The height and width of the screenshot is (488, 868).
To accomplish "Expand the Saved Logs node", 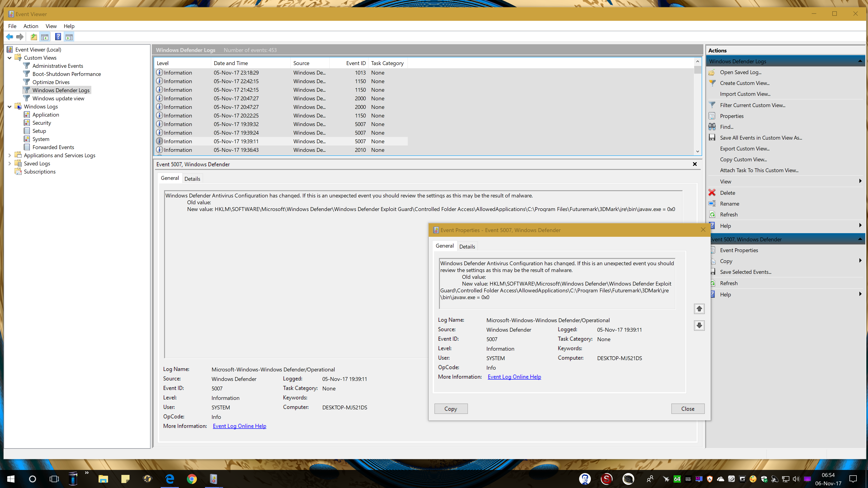I will [9, 163].
